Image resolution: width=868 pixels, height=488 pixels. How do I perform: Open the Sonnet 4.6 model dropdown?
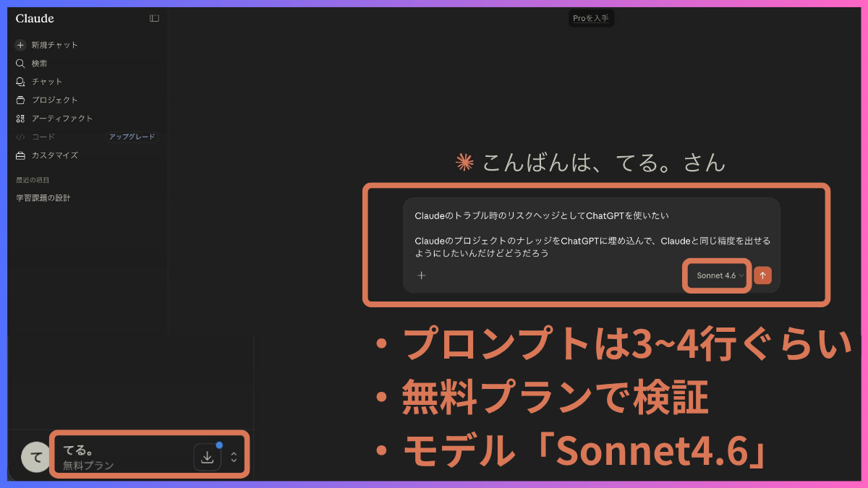point(720,275)
